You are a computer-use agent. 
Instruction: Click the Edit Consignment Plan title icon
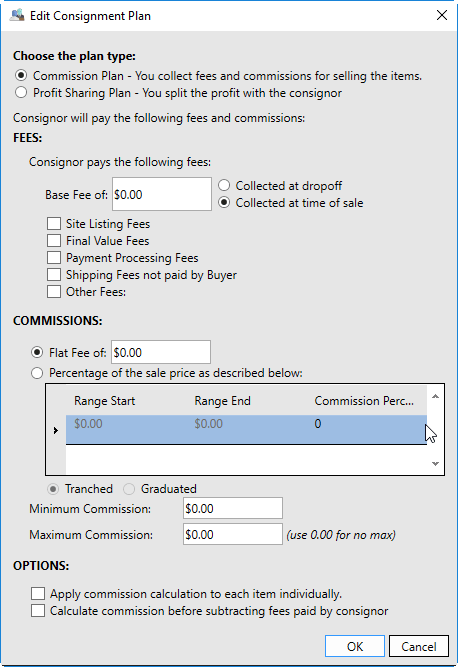click(x=17, y=15)
